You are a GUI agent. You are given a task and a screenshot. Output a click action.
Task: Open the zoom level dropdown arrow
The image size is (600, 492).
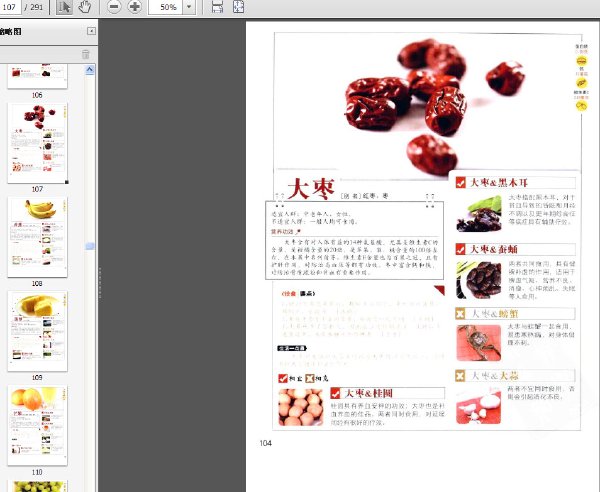189,7
